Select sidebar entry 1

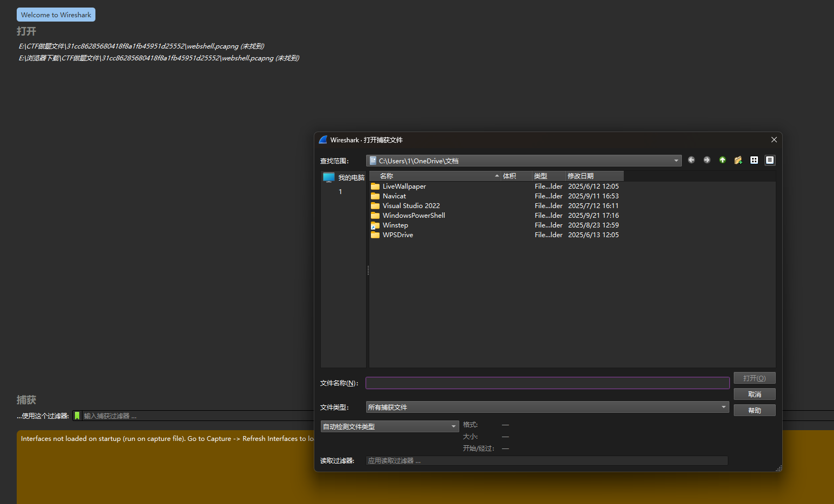click(x=340, y=192)
